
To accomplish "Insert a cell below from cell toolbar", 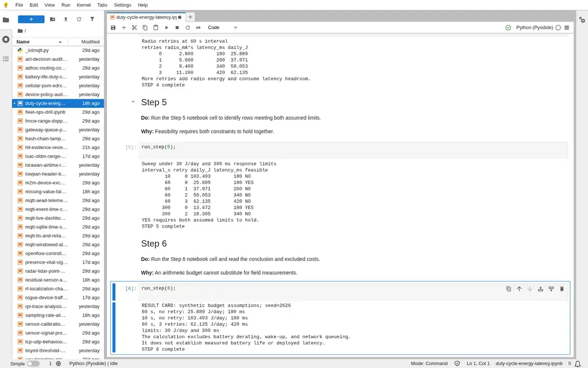I will pos(551,289).
